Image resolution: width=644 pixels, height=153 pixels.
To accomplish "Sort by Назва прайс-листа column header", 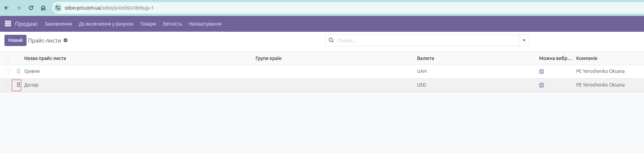I will click(45, 58).
